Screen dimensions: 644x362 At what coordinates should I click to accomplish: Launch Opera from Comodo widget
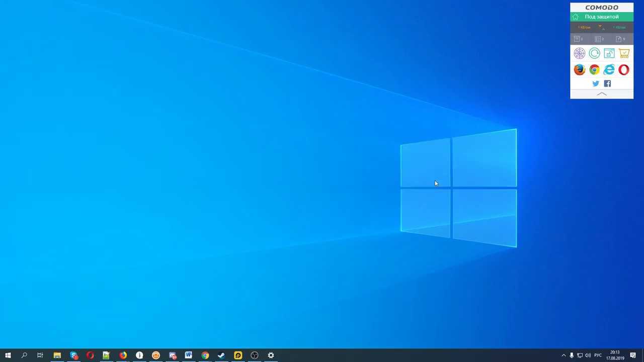coord(624,70)
